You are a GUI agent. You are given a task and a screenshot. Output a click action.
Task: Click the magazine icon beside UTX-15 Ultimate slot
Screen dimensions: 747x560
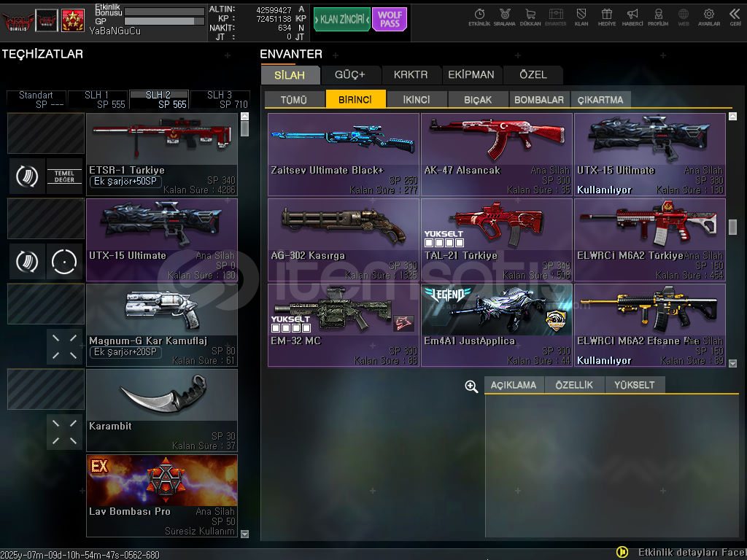[x=27, y=262]
